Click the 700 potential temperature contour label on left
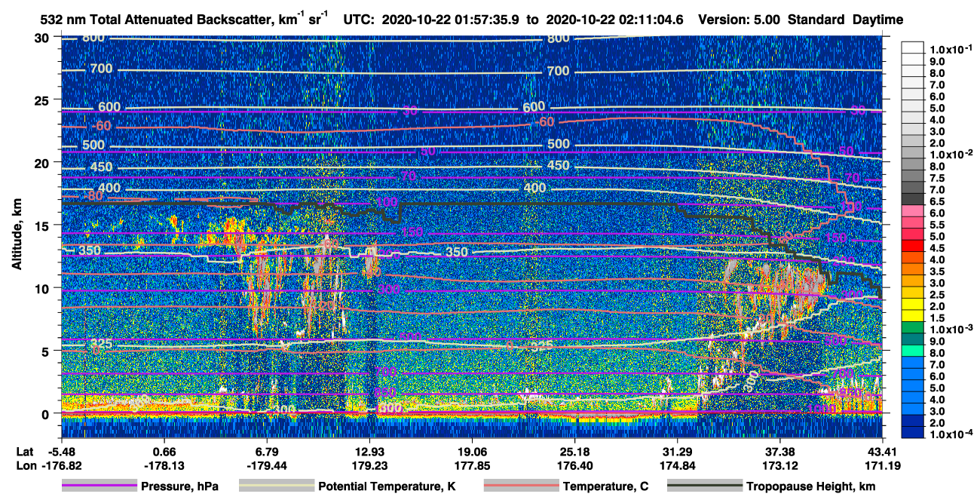 pos(100,69)
